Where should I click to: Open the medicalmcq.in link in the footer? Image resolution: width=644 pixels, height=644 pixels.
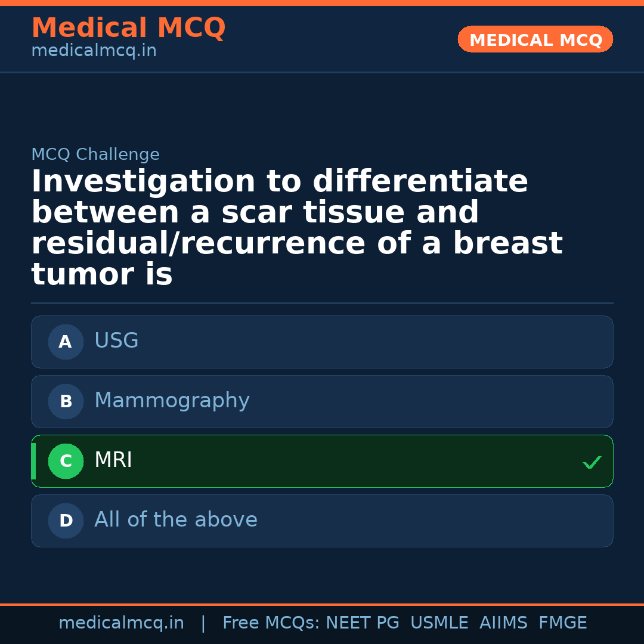coord(121,623)
